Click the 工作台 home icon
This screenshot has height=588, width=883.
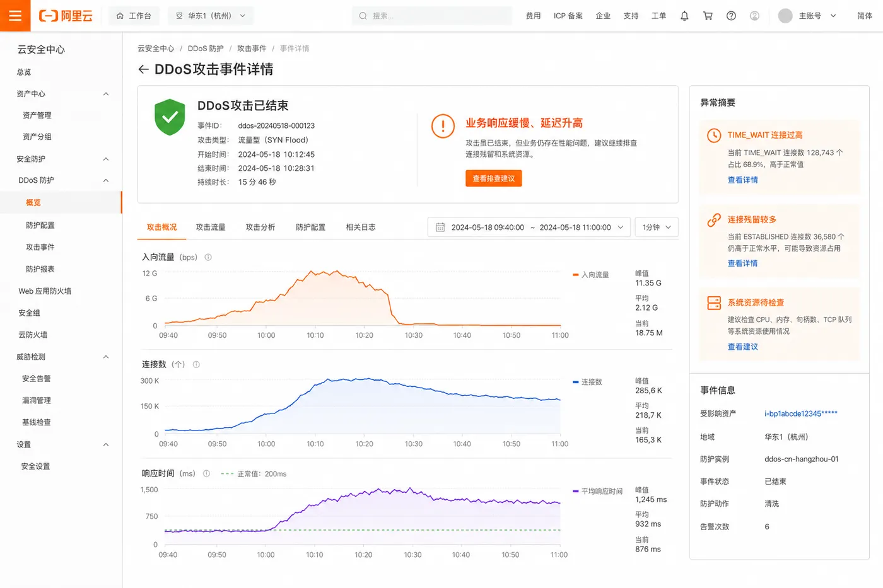point(120,16)
